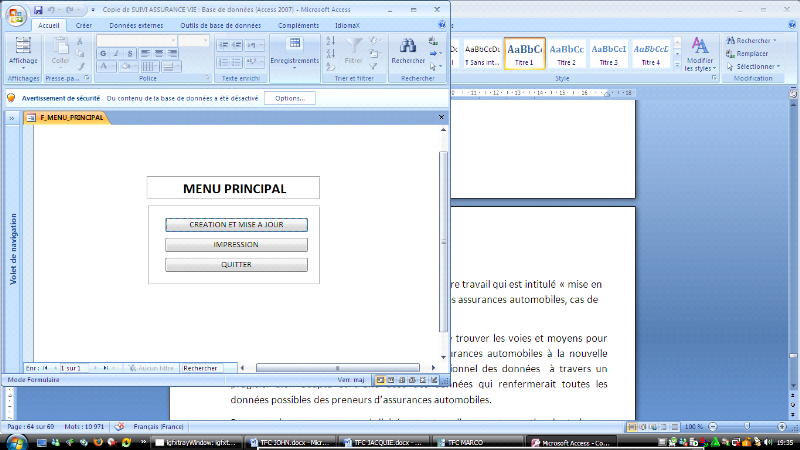Click CREATION ET MISE A JOUR button

tap(236, 224)
